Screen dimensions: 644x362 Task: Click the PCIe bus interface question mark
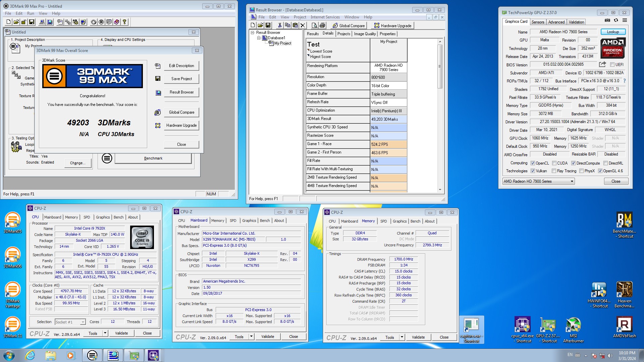tap(624, 81)
